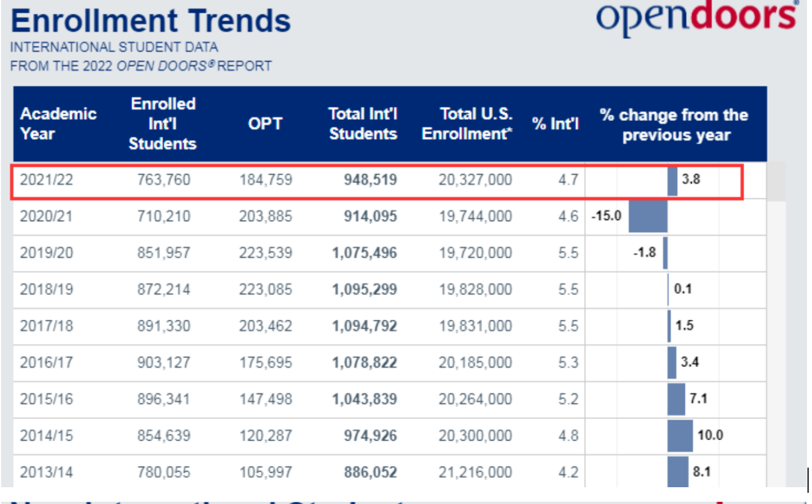
Task: Click the -15.0 bar for 2020/21
Action: [x=647, y=216]
